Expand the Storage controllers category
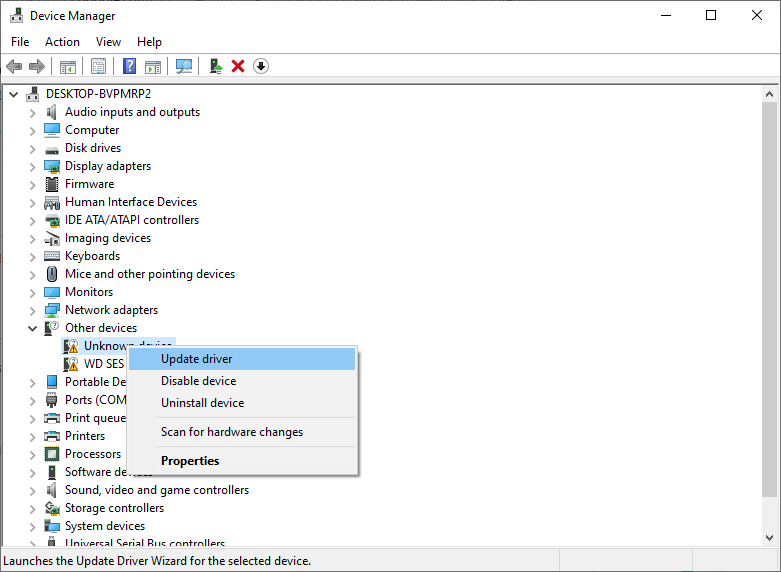Screen dimensions: 781x572 point(32,509)
